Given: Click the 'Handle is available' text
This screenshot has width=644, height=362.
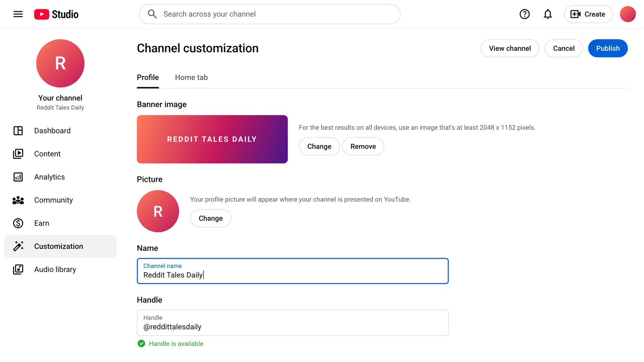Looking at the screenshot, I should [x=176, y=343].
